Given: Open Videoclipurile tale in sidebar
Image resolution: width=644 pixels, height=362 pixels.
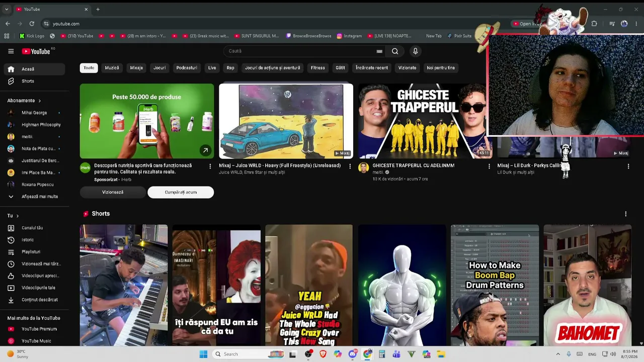Looking at the screenshot, I should pyautogui.click(x=34, y=288).
